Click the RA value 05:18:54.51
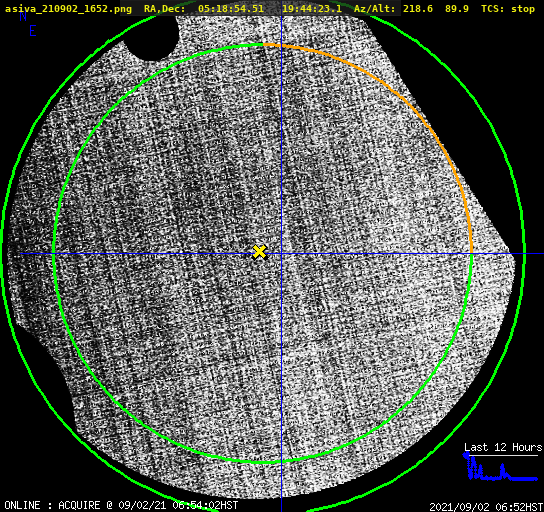 pos(231,9)
